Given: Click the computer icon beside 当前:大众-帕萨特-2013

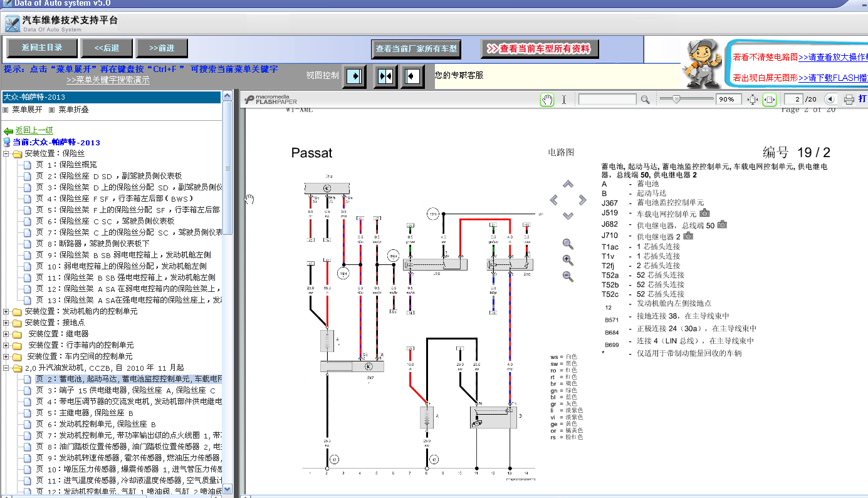Looking at the screenshot, I should [7, 142].
